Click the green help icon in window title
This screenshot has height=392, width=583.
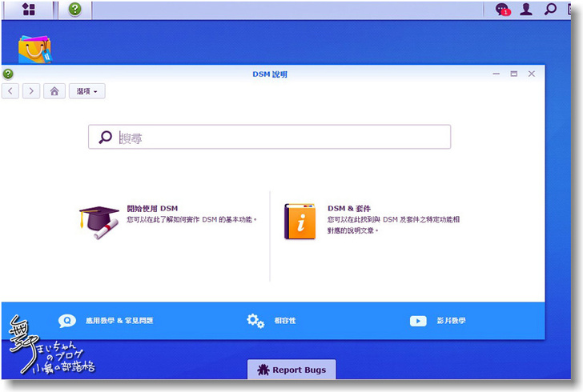[x=8, y=74]
